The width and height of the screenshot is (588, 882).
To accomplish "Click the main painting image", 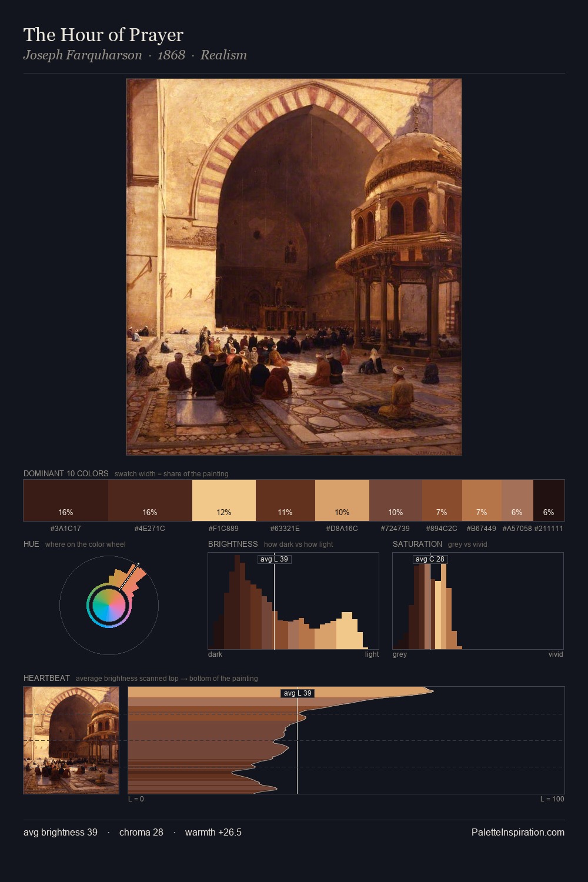I will [x=294, y=267].
